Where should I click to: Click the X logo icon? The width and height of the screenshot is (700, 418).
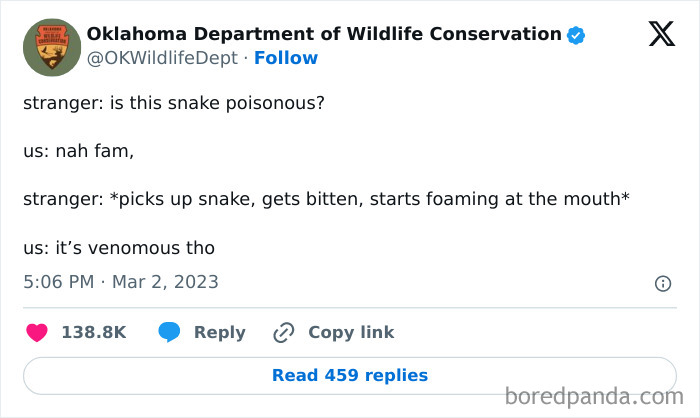coord(661,34)
